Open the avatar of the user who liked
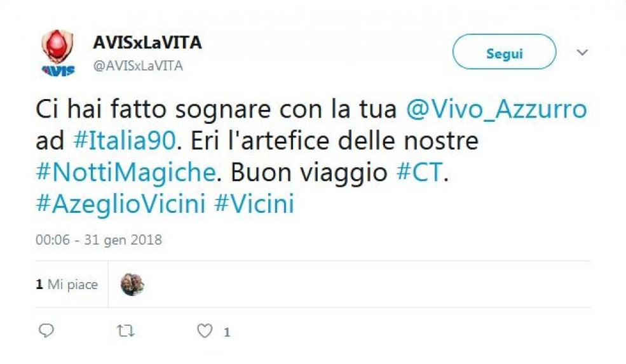The height and width of the screenshot is (364, 626). (x=132, y=284)
